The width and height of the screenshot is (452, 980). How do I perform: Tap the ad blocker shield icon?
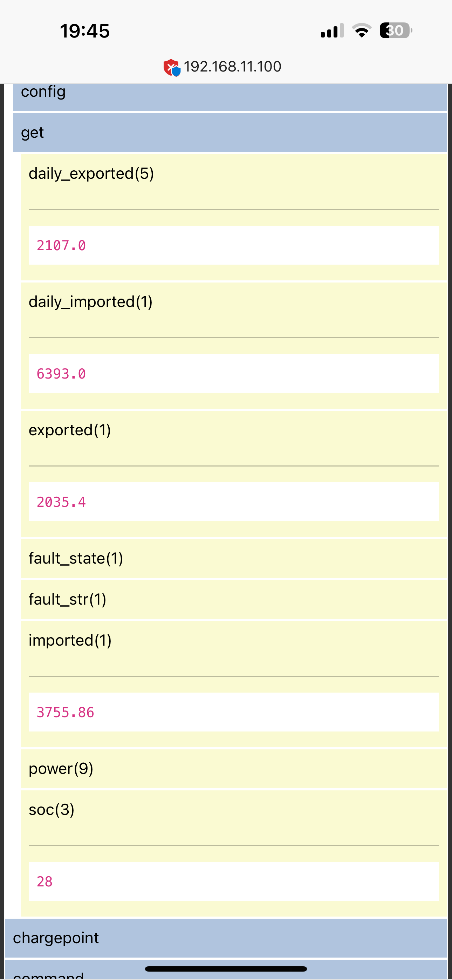pos(172,67)
